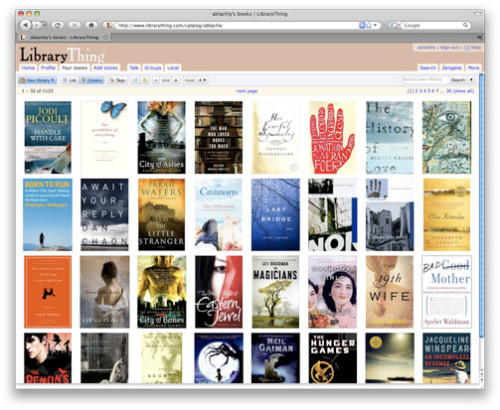This screenshot has width=500, height=410.
Task: Decrease cover size with minus button
Action: [156, 80]
